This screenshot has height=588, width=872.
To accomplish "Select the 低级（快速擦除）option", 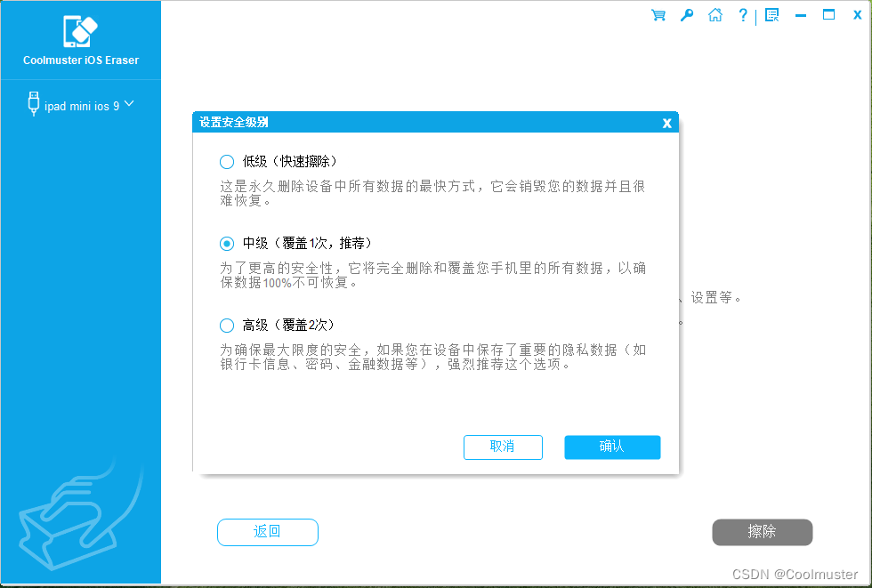I will pyautogui.click(x=227, y=161).
